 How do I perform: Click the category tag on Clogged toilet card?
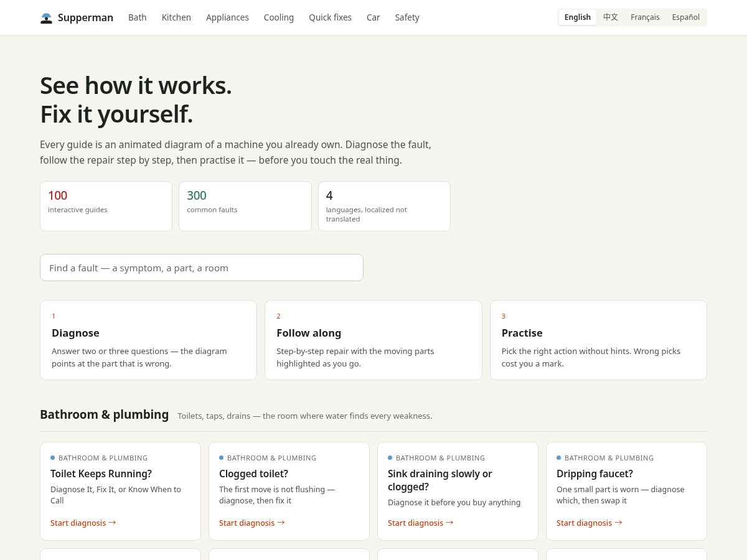coord(268,458)
